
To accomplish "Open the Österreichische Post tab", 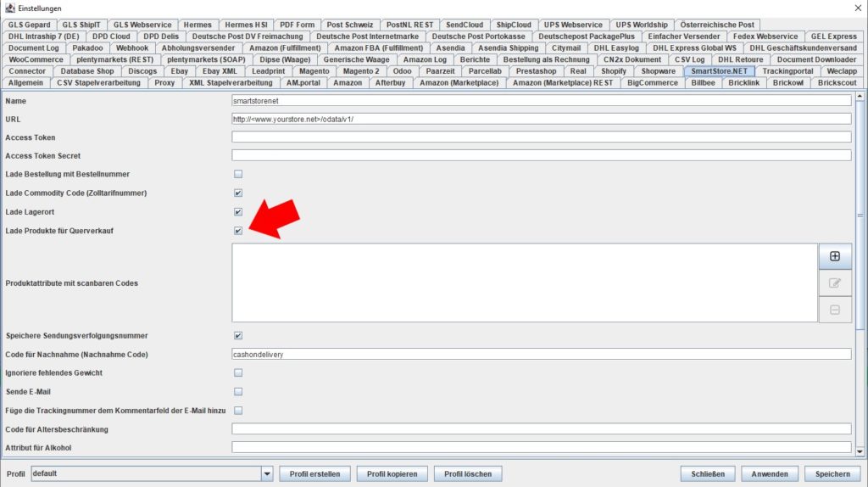I will [x=717, y=25].
